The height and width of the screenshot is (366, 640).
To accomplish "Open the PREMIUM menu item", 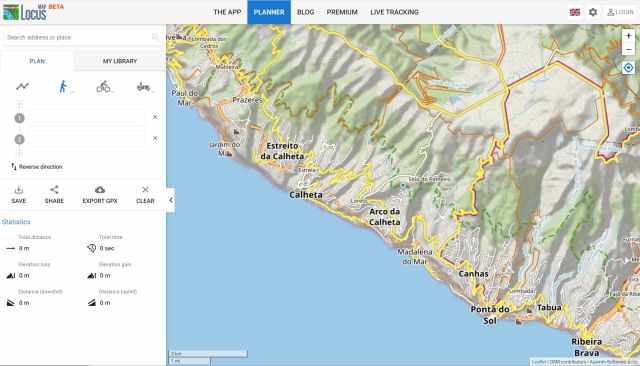I will (342, 12).
